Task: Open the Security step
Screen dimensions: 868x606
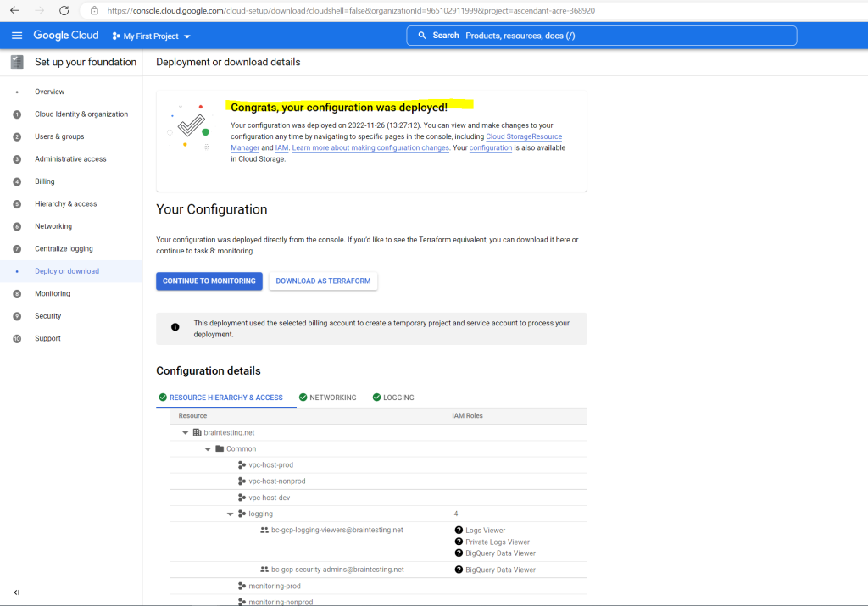Action: [47, 316]
